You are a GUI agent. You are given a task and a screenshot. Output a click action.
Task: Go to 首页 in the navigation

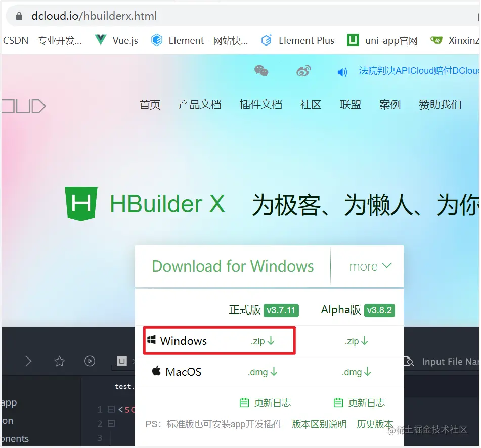(150, 105)
